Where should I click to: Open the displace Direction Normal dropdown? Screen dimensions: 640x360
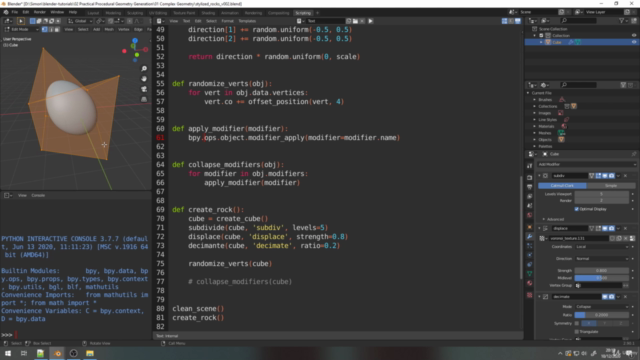(x=602, y=259)
